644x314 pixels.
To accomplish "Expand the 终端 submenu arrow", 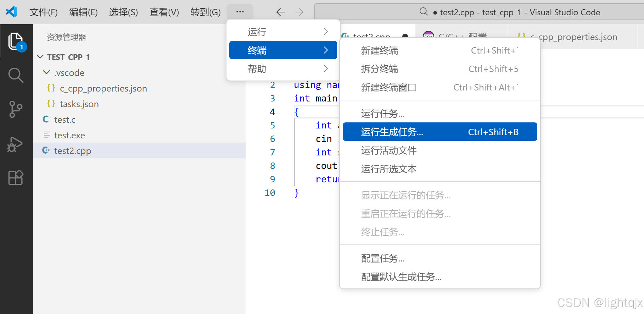I will (326, 50).
